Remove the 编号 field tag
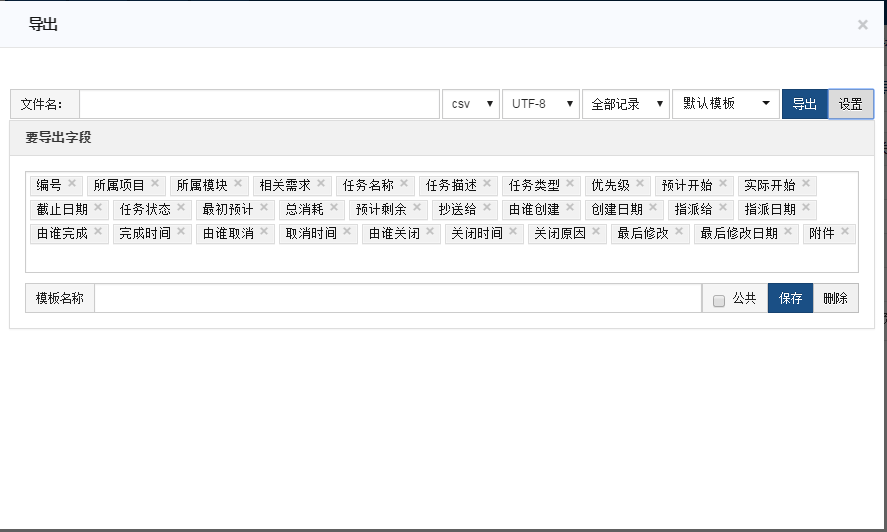887x532 pixels. click(72, 183)
